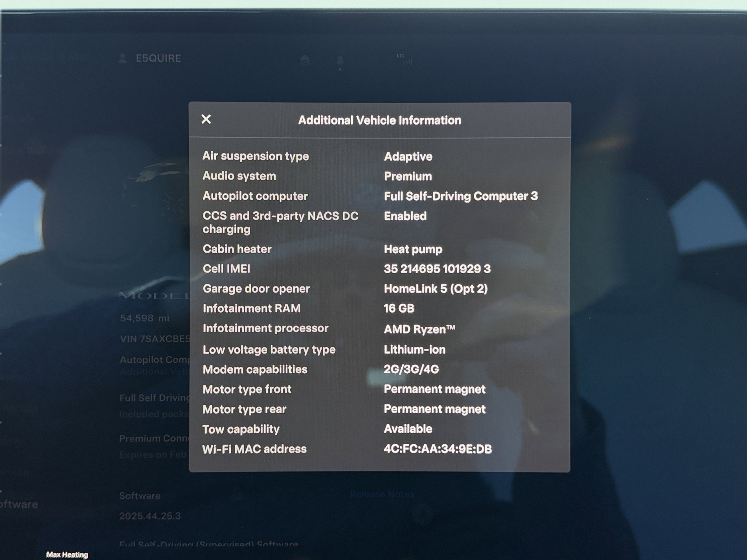Select the Tow capability row
The width and height of the screenshot is (747, 560).
point(338,429)
